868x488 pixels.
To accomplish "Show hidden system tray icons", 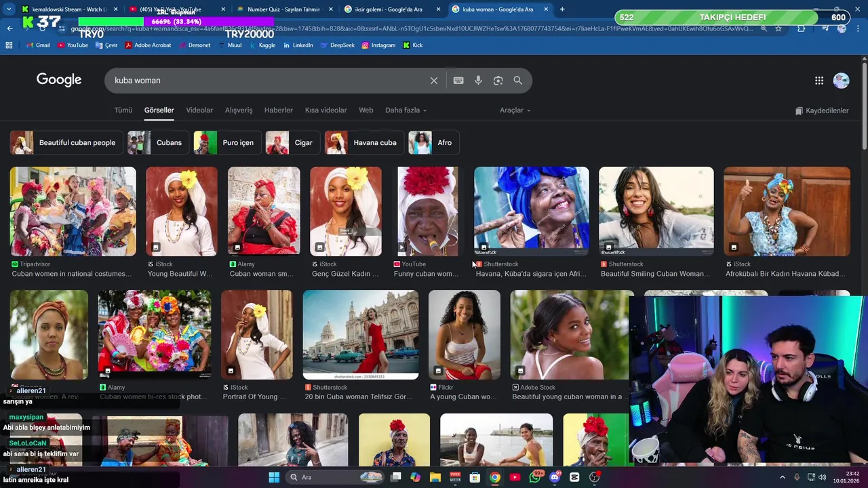I will [x=782, y=477].
